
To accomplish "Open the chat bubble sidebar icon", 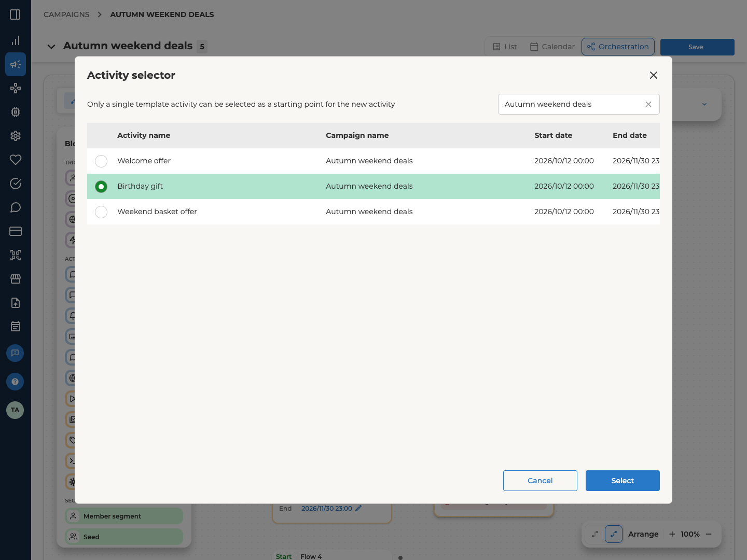I will pos(16,207).
